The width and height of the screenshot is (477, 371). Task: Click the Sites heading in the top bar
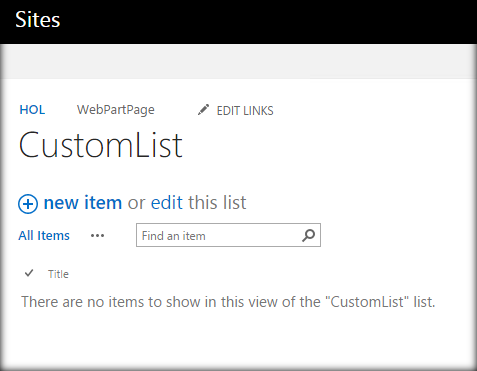tap(38, 20)
